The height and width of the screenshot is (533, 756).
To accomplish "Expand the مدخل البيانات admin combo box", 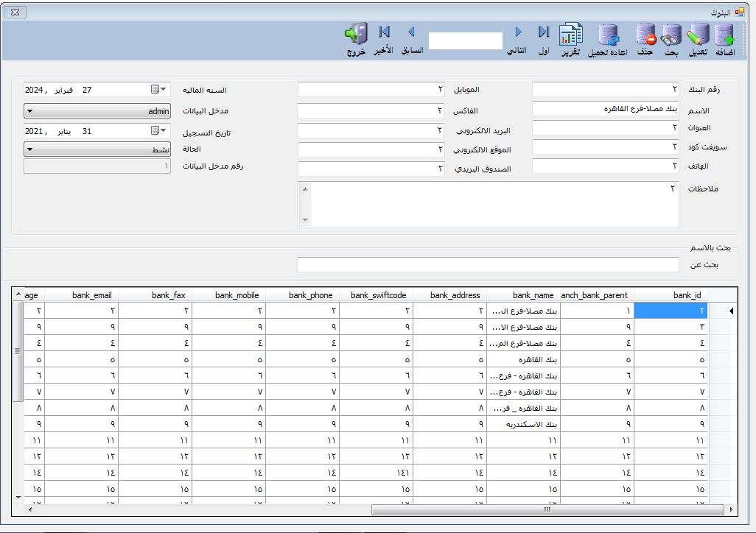I will (29, 111).
